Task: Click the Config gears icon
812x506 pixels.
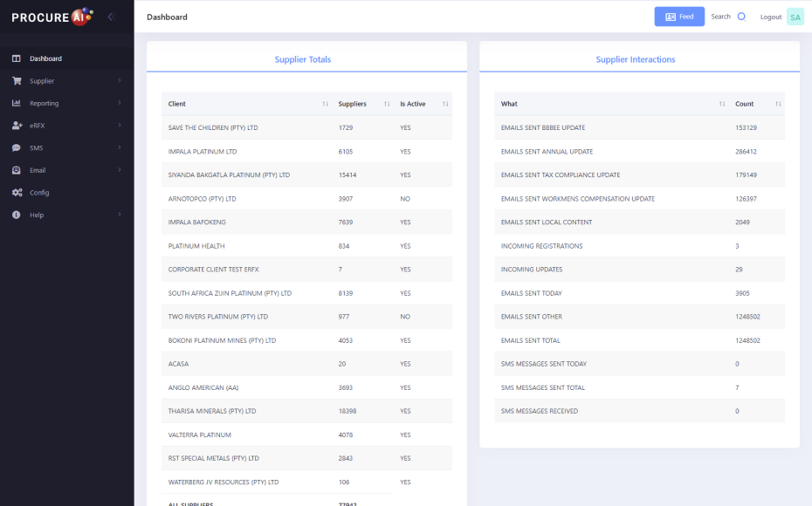Action: pos(17,193)
